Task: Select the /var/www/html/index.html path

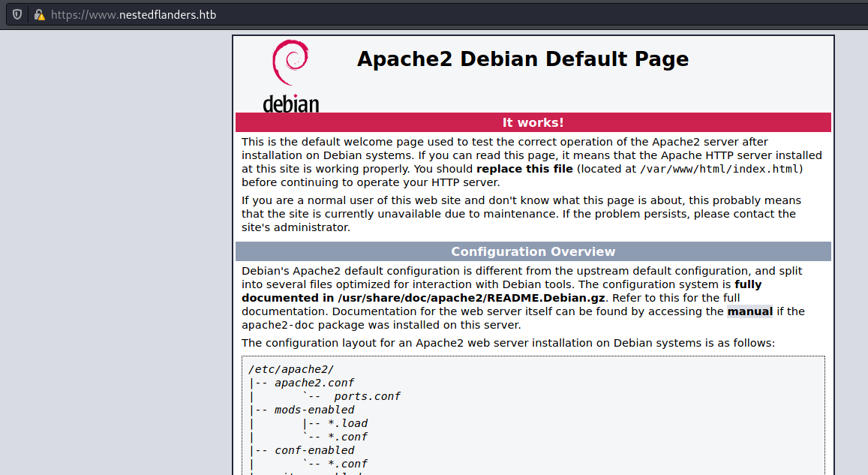Action: (x=721, y=169)
